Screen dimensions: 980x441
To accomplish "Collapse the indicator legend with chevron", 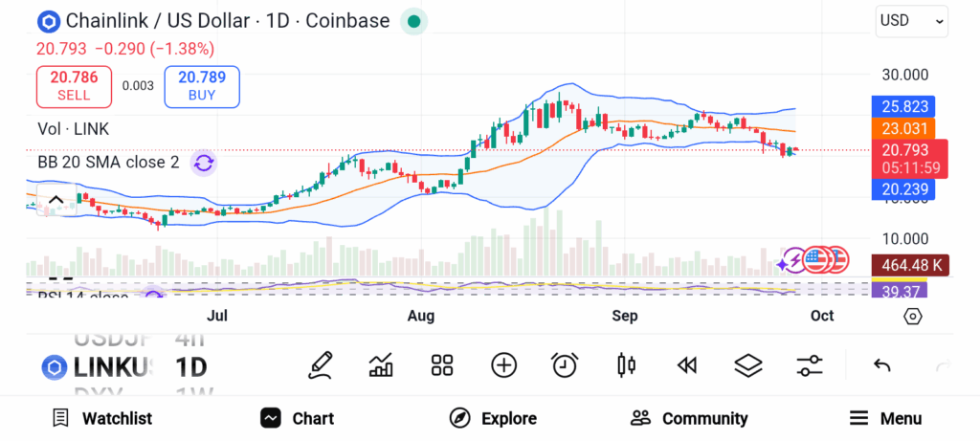I will pos(56,200).
